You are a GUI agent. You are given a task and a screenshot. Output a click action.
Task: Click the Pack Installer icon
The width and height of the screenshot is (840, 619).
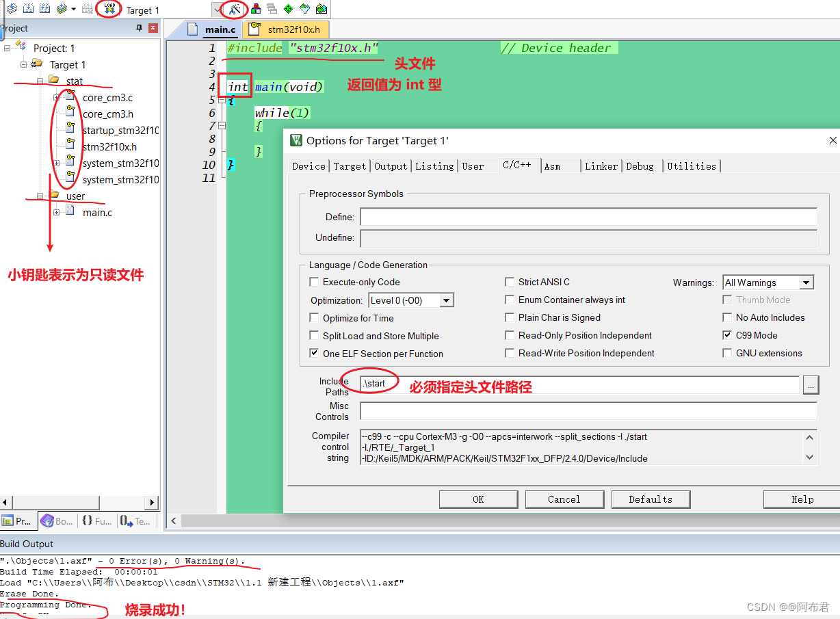coord(321,9)
